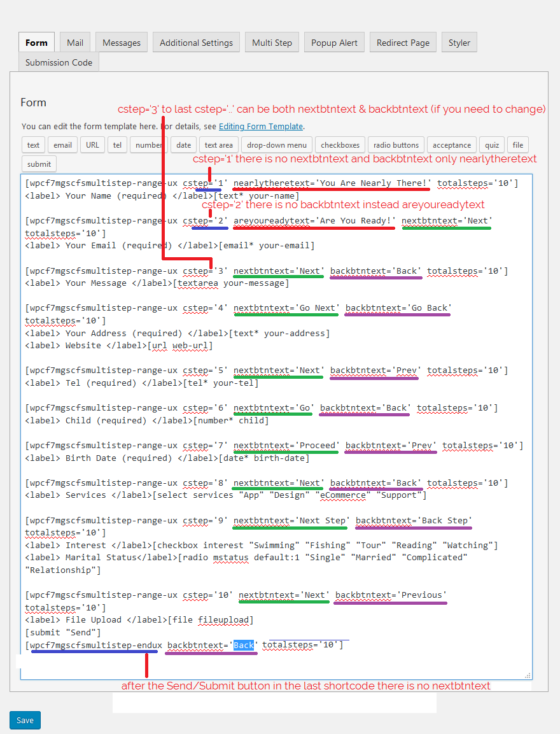Open the Redirect Page tab
This screenshot has height=734, width=560.
click(403, 43)
